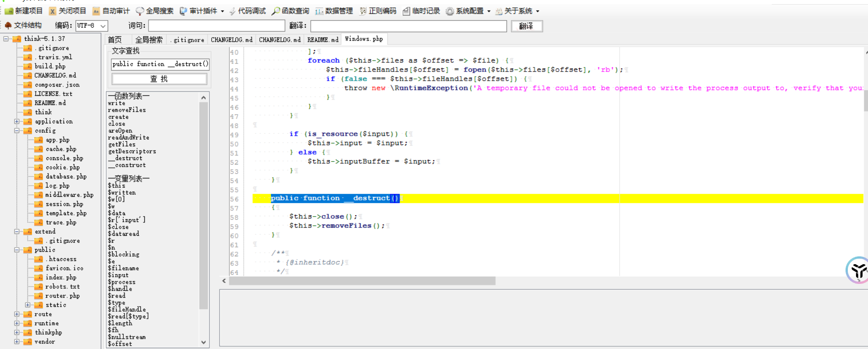Open the 审计插件 plugin menu
The width and height of the screenshot is (868, 349).
202,11
